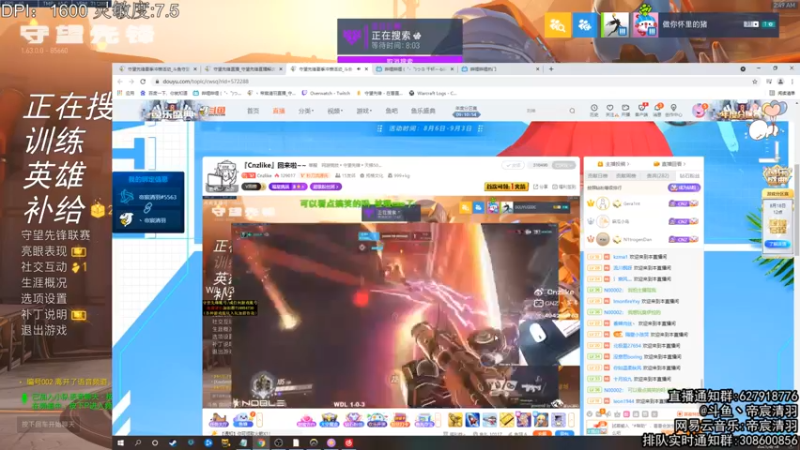Click the purple 成为粉丝 button

[x=684, y=188]
